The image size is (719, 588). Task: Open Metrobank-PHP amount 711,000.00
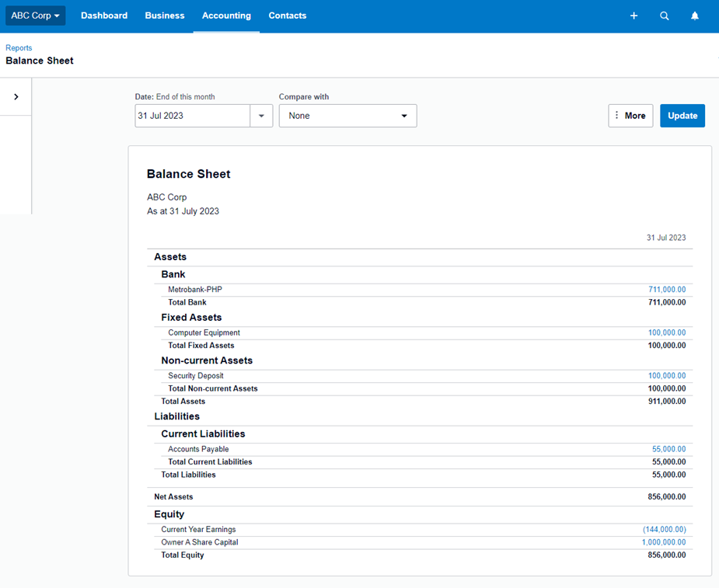pos(667,290)
